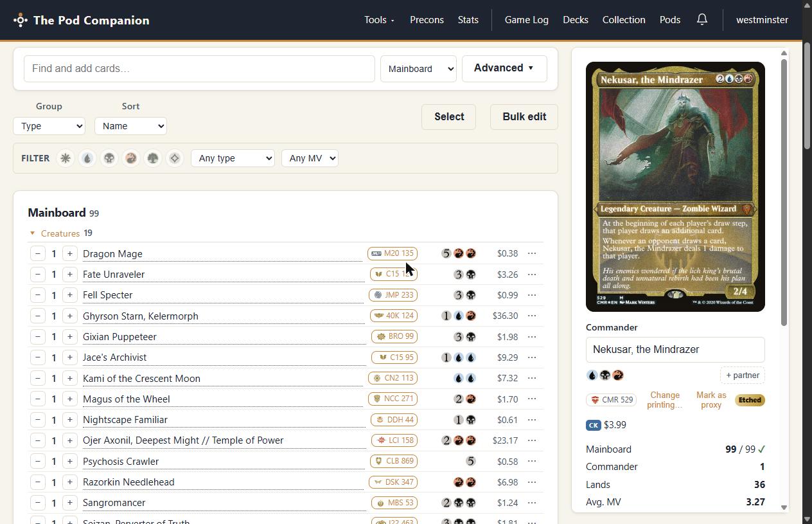The height and width of the screenshot is (524, 812).
Task: Open the Pods page
Action: 670,20
